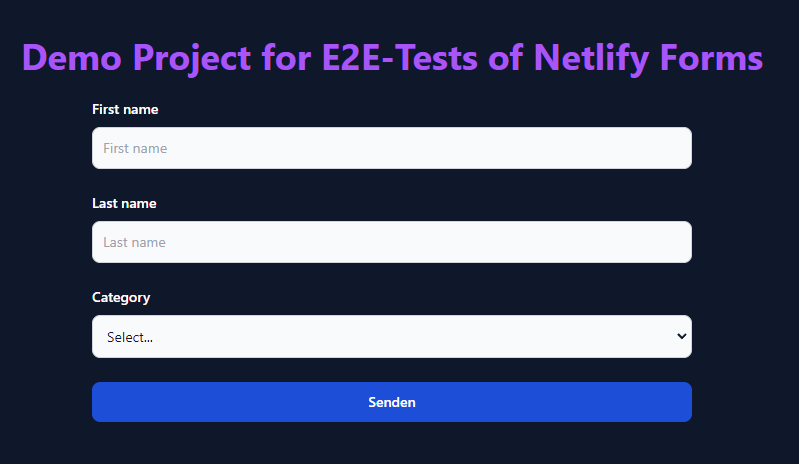Click the 'Last name' label text
The width and height of the screenshot is (799, 464).
point(124,203)
